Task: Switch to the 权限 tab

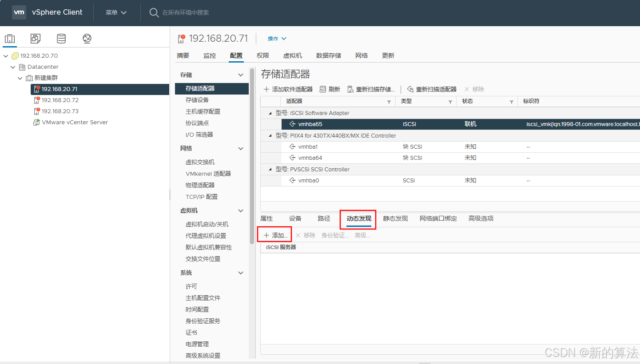Action: pyautogui.click(x=263, y=55)
